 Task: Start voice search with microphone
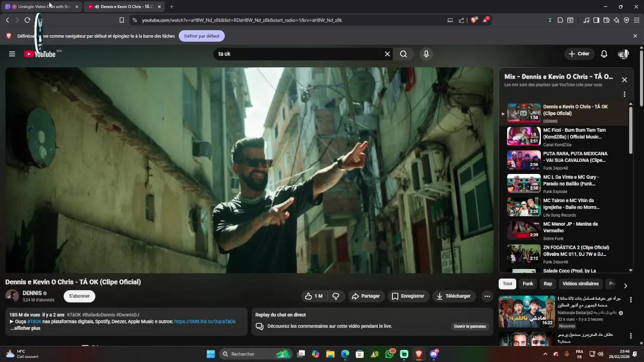click(x=426, y=54)
